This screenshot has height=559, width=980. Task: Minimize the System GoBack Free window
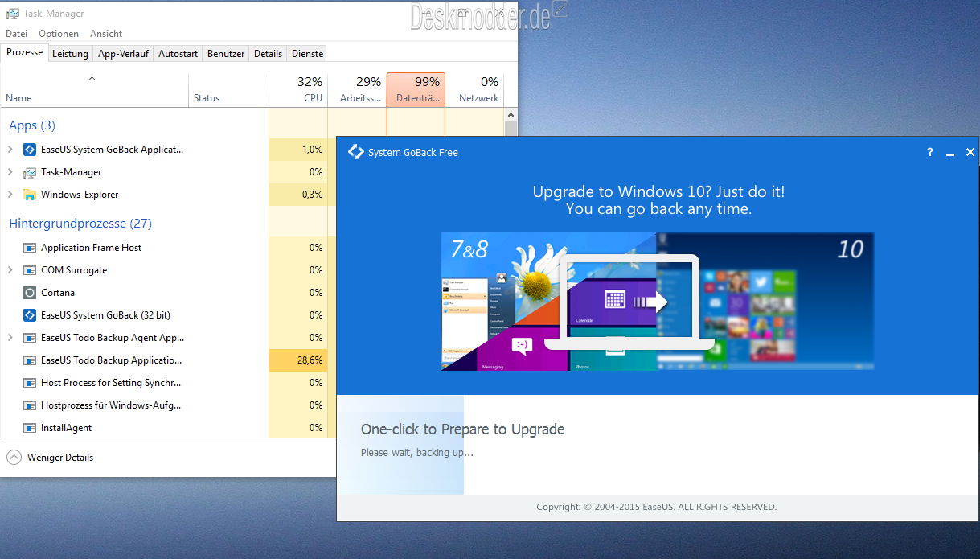[x=950, y=153]
